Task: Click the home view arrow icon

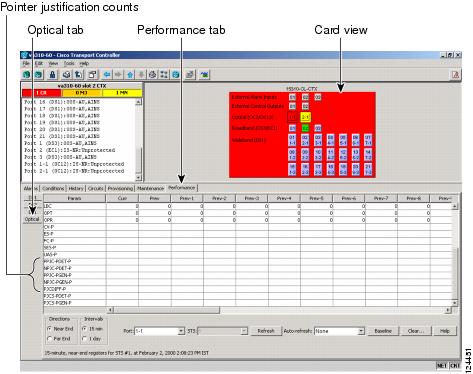Action: coord(130,75)
